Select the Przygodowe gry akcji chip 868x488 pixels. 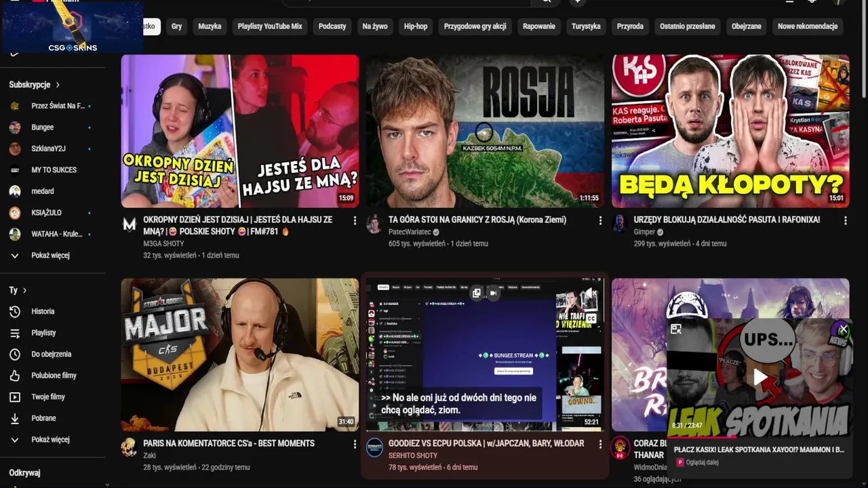[475, 26]
